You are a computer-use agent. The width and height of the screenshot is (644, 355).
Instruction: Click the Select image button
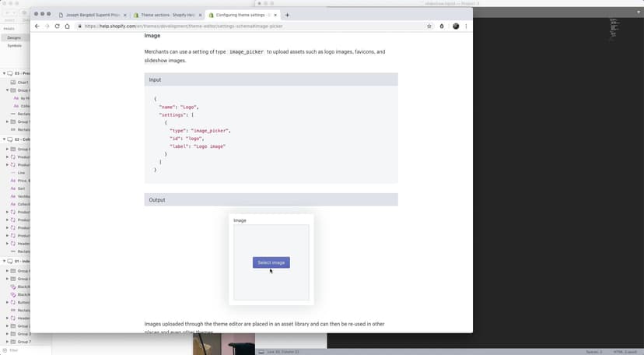271,262
